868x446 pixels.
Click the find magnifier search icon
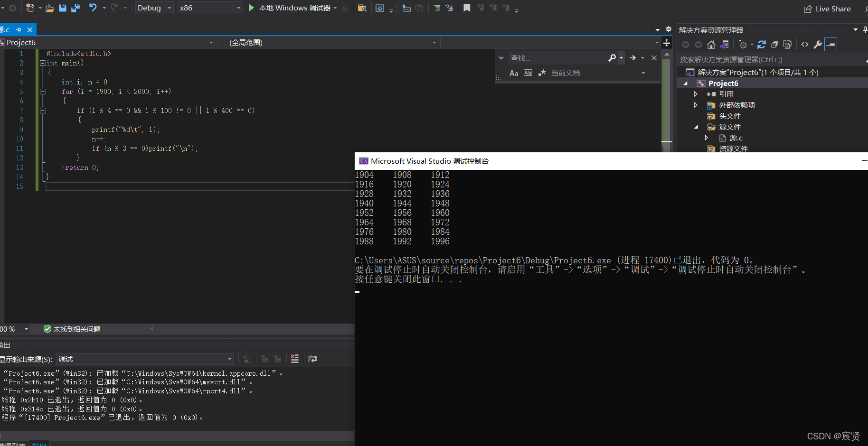(x=612, y=58)
